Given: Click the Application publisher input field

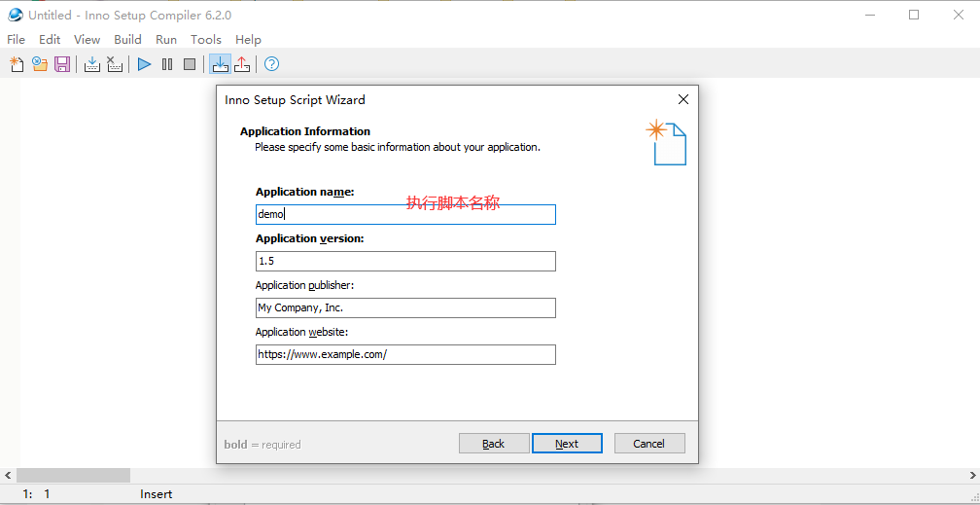Looking at the screenshot, I should pos(405,307).
